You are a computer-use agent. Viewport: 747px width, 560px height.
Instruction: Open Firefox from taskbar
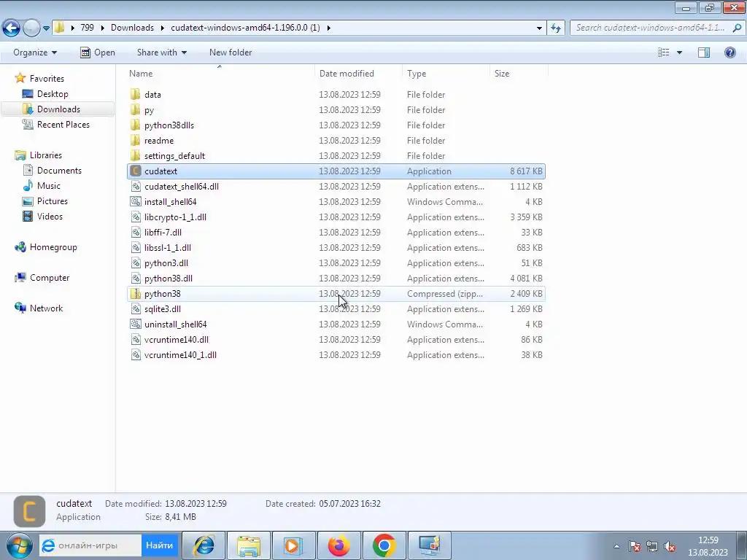coord(338,545)
